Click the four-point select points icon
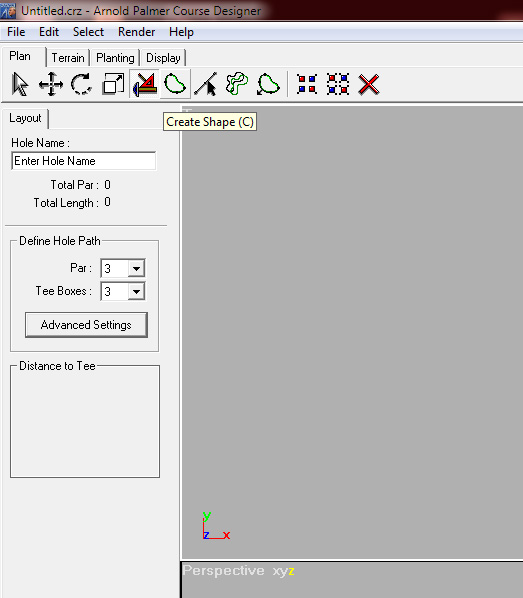The height and width of the screenshot is (598, 523). [x=307, y=84]
